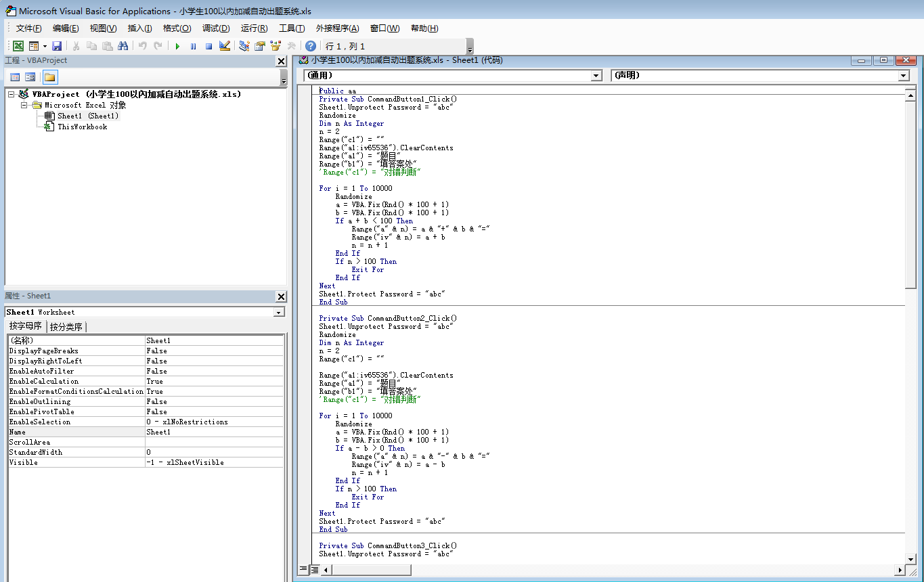Open the (声明) procedure dropdown

coord(903,76)
